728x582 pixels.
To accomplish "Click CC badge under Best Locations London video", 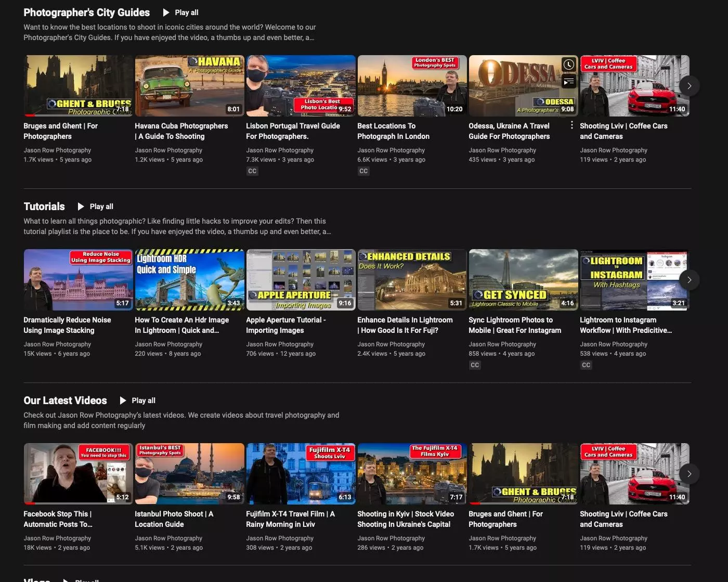I will 363,171.
